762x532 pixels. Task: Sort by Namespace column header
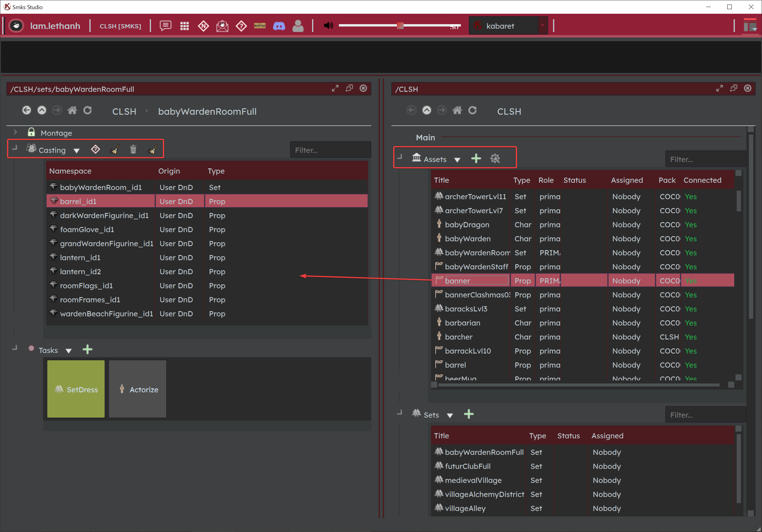70,171
